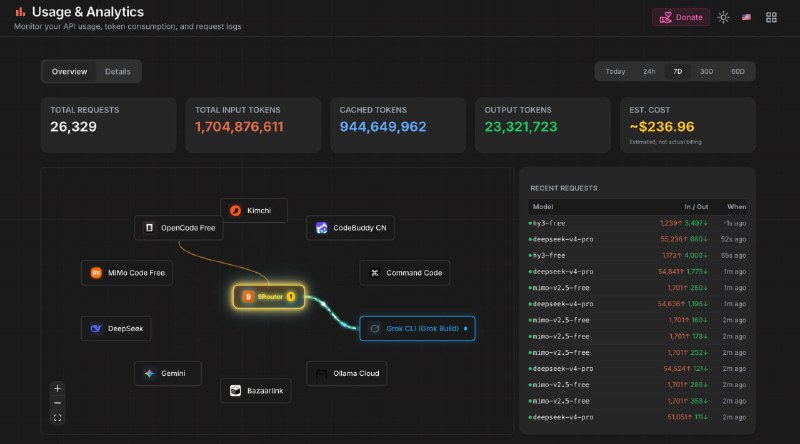Click the In / Out column header
800x444 pixels.
coord(696,207)
